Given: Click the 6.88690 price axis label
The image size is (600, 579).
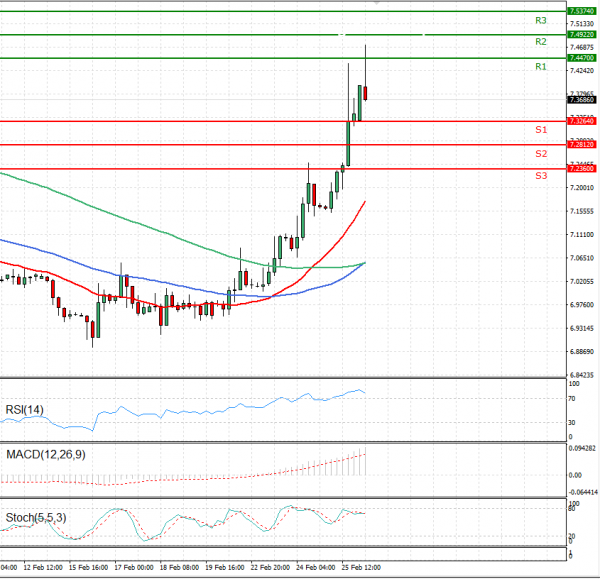Looking at the screenshot, I should [x=582, y=352].
